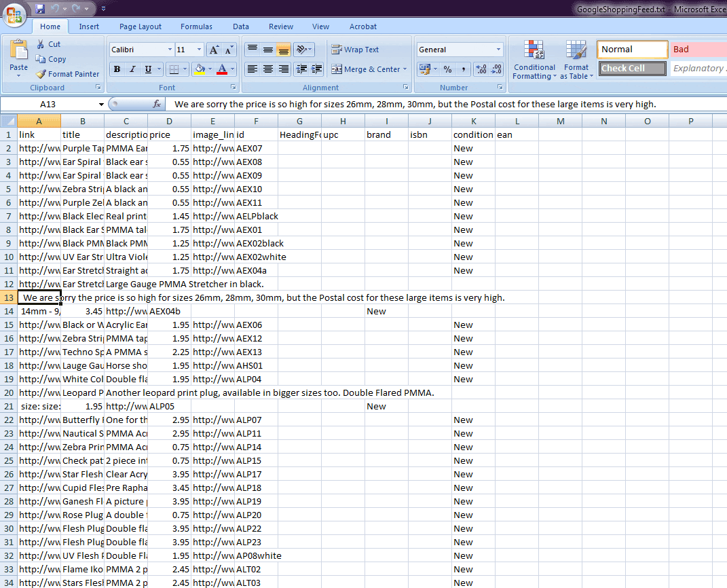Apply Percent Style number format
This screenshot has height=588, width=727.
(447, 69)
